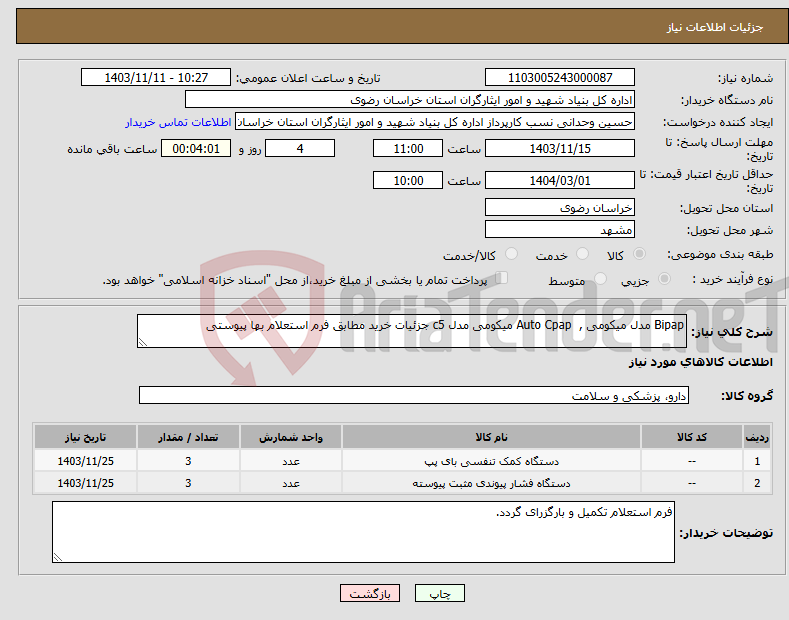The image size is (789, 620).
Task: Toggle the اسناد خزانه اسلامی payment checkbox
Action: pos(502,278)
